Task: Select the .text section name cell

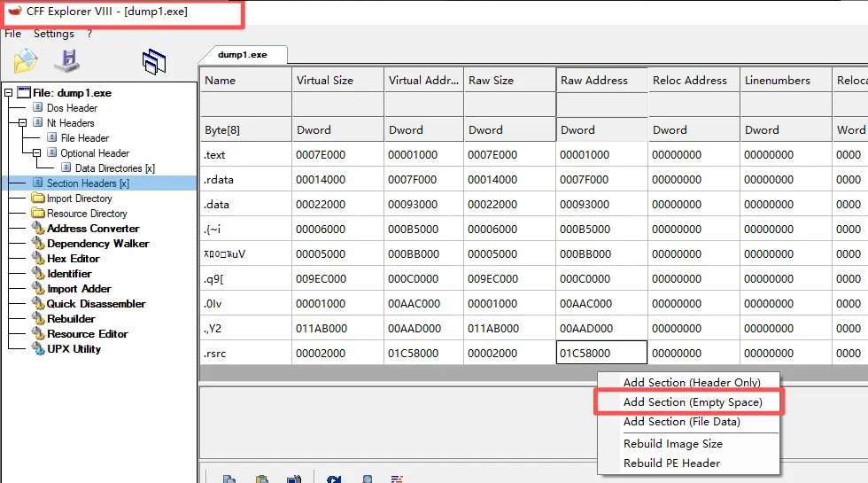Action: point(245,154)
